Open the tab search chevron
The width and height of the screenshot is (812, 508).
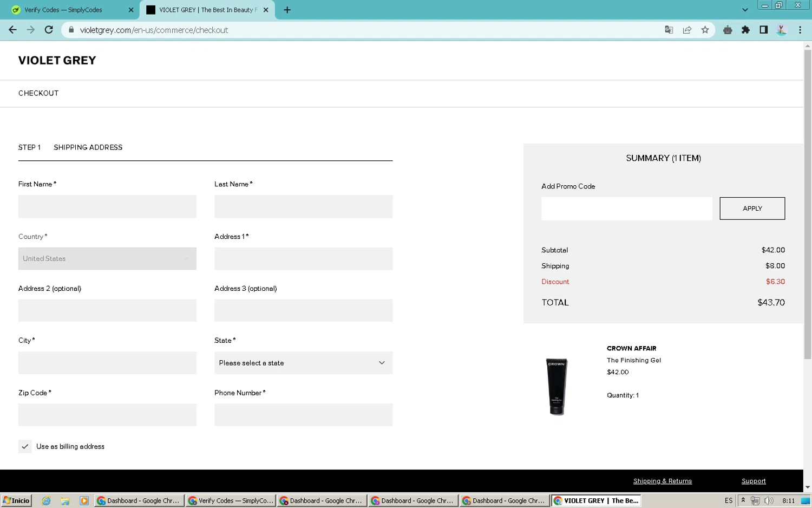pos(745,10)
